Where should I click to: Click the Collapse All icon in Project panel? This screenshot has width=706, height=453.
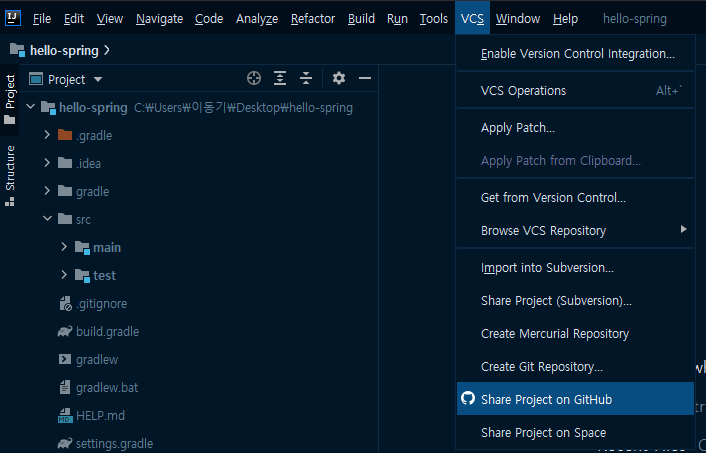coord(306,78)
